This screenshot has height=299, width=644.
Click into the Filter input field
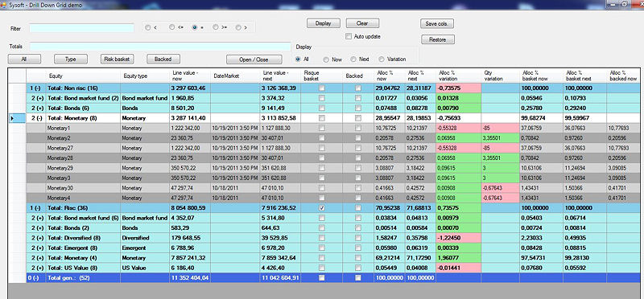pos(82,28)
